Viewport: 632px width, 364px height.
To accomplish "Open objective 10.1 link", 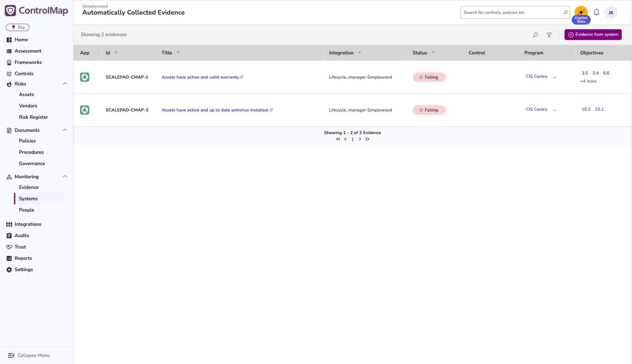I will tap(599, 109).
